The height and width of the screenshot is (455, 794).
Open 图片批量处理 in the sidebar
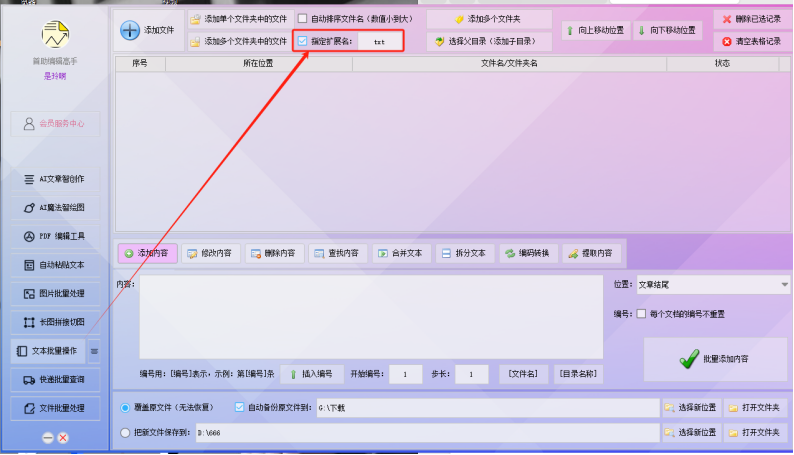point(55,294)
